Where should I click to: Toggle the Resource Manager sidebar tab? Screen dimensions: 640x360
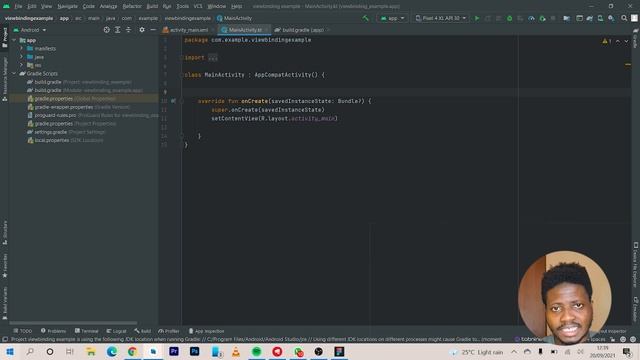click(4, 79)
